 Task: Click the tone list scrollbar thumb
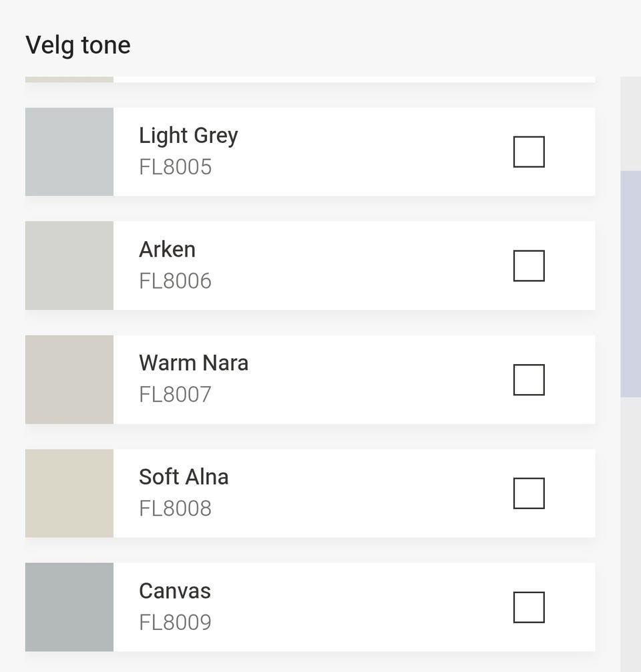tap(630, 284)
